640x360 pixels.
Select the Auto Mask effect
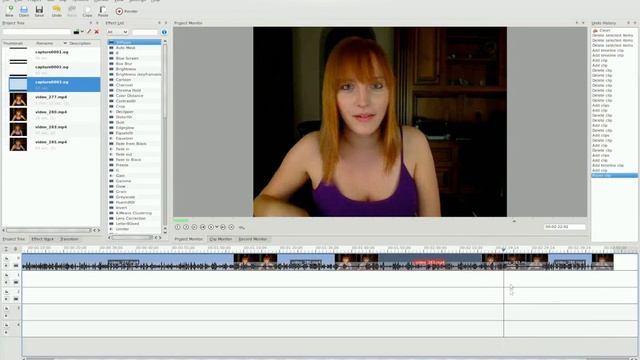coord(125,48)
